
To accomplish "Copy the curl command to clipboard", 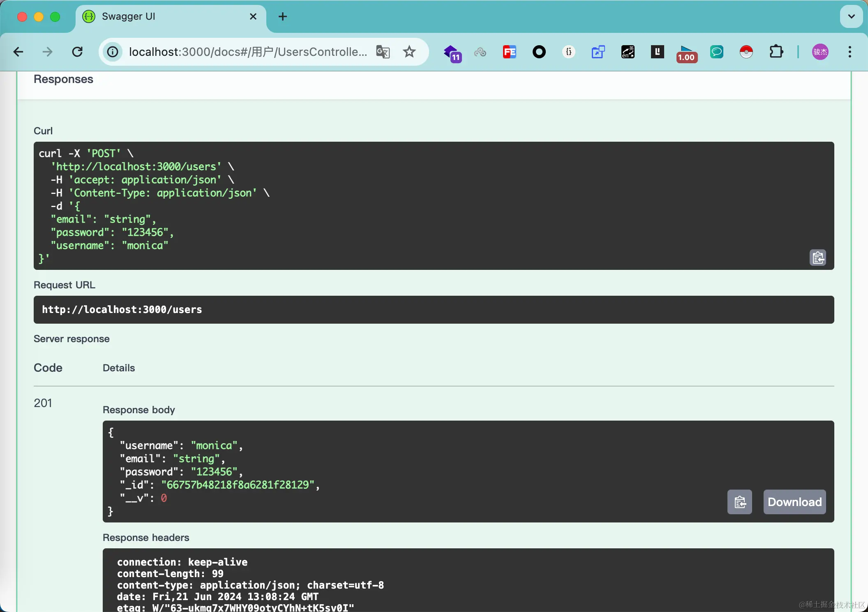I will pyautogui.click(x=817, y=258).
